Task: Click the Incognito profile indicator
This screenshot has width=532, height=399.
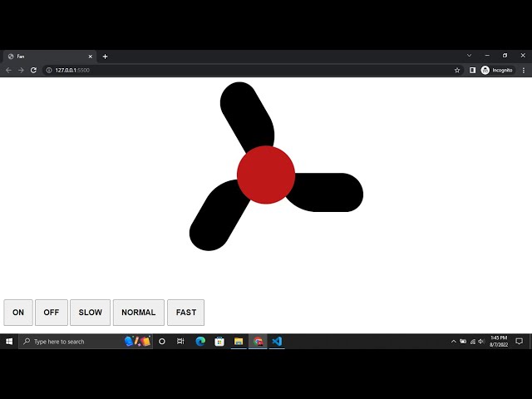Action: pyautogui.click(x=497, y=70)
